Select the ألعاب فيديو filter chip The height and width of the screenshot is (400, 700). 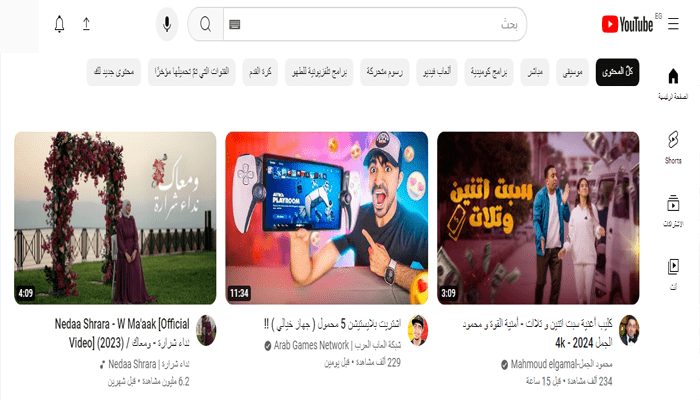(437, 72)
